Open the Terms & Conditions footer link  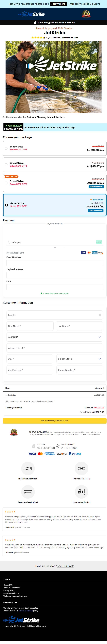click(x=12, y=587)
